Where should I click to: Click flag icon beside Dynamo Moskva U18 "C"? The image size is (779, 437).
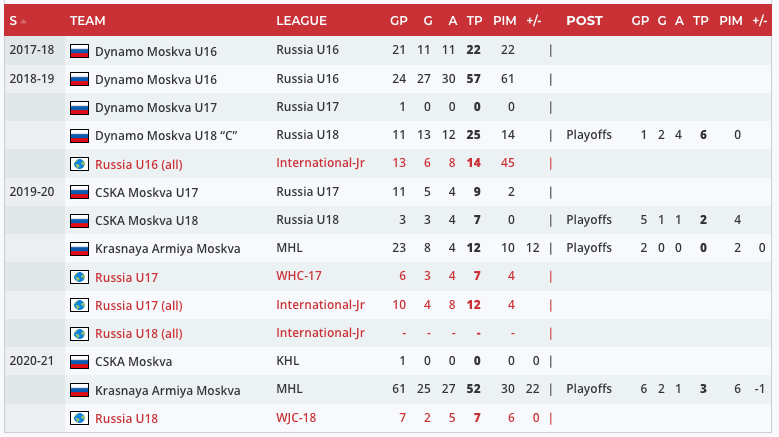click(79, 136)
